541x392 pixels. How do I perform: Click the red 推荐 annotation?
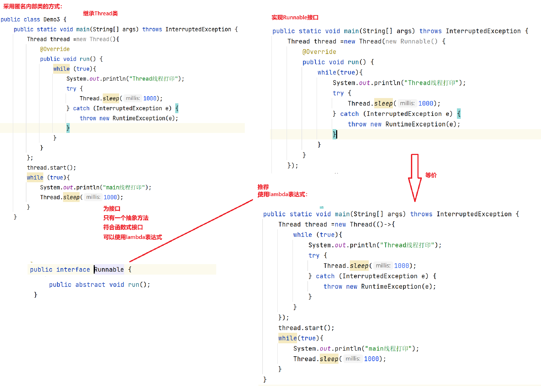[x=263, y=187]
